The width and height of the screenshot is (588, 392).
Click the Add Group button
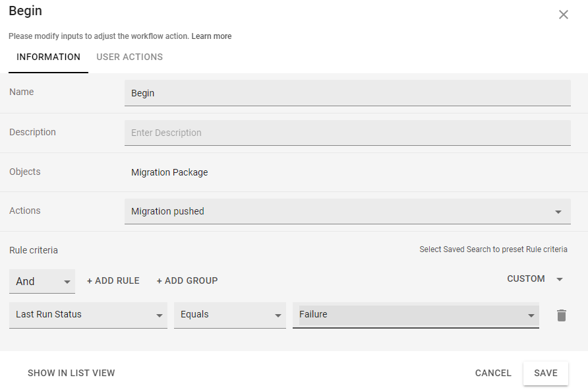[187, 280]
